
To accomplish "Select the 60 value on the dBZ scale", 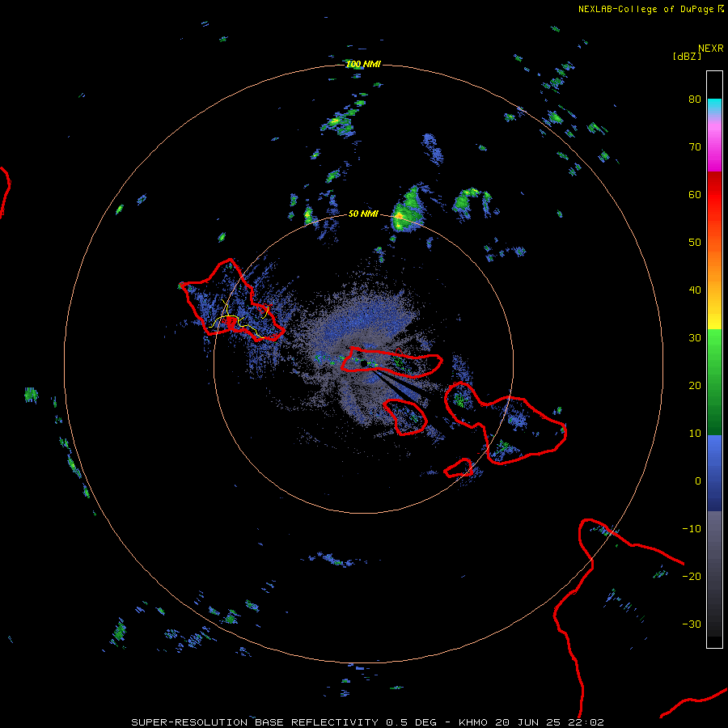I will click(695, 194).
